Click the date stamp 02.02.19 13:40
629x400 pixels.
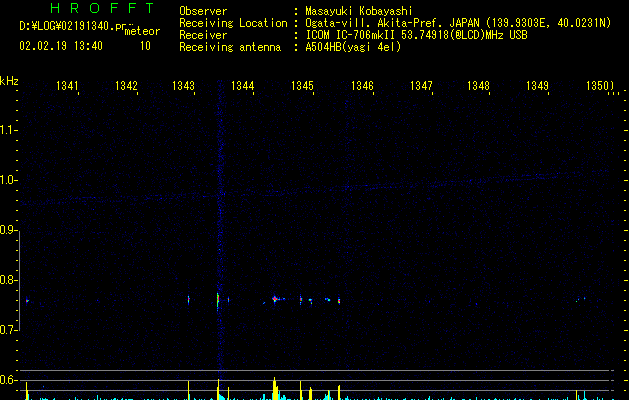[x=61, y=46]
